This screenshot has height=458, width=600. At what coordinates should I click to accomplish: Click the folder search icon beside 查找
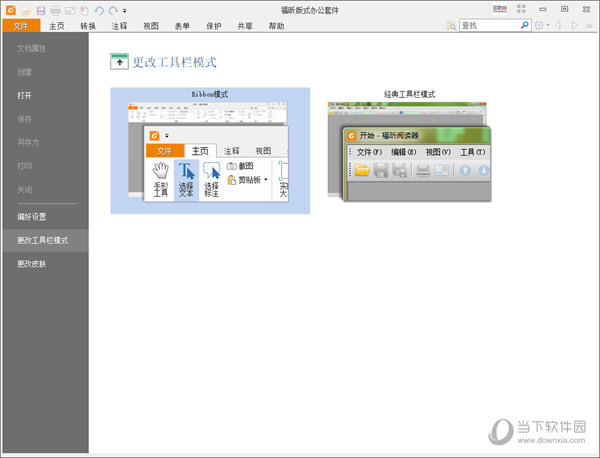click(x=451, y=26)
